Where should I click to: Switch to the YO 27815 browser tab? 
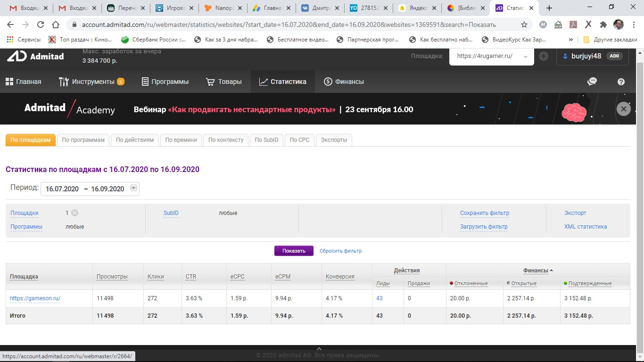pyautogui.click(x=369, y=8)
